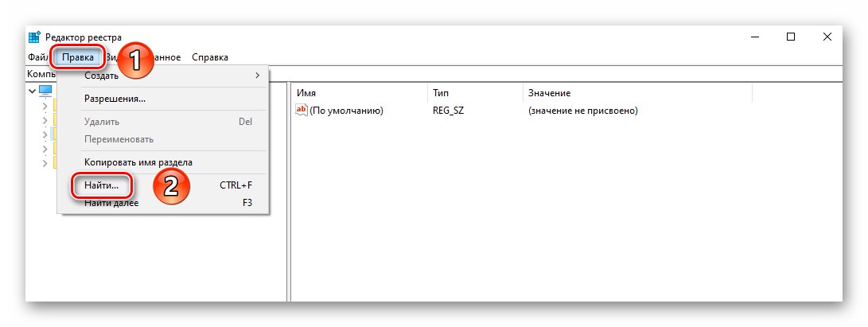Screen dimensions: 868x327
Task: Select the greyed Переименовать menu entry
Action: click(x=163, y=139)
